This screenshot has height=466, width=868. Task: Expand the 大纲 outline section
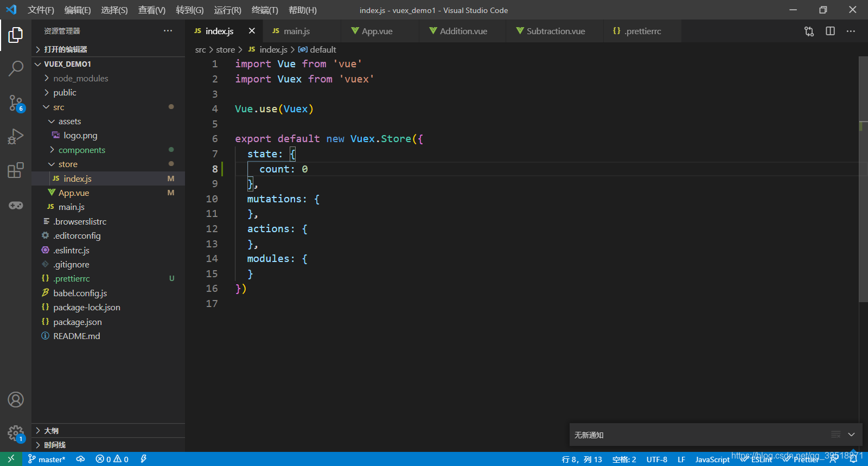coord(108,431)
